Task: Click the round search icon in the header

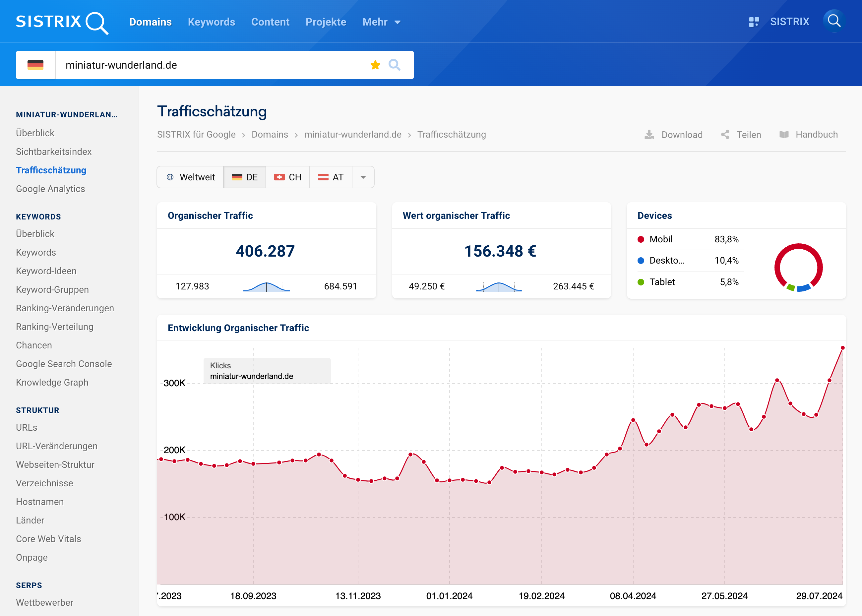Action: pos(834,21)
